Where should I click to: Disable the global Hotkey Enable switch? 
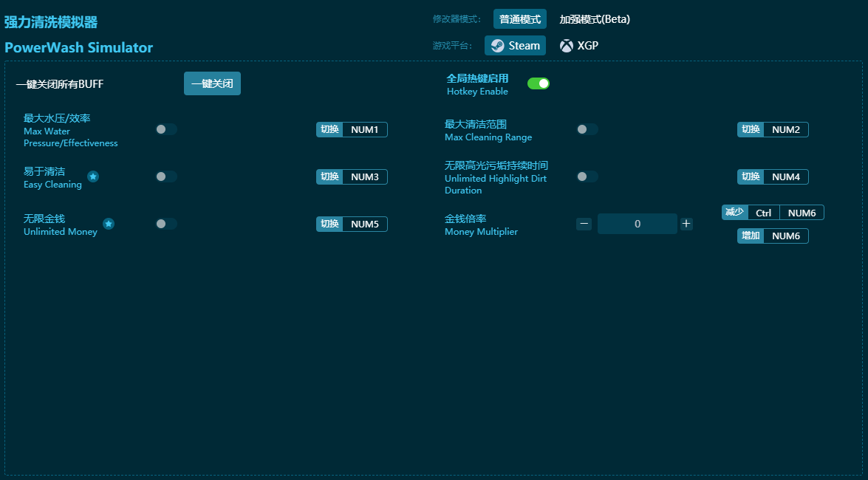pyautogui.click(x=539, y=83)
